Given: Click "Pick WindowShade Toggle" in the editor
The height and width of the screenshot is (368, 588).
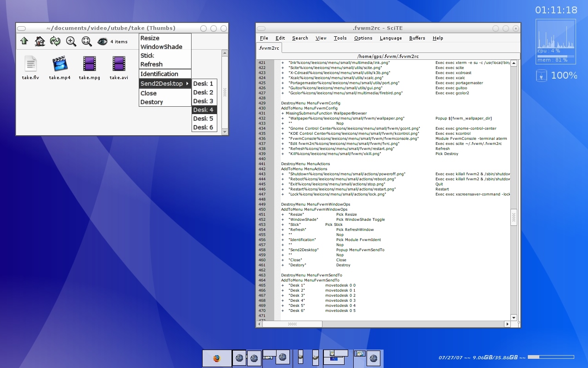Looking at the screenshot, I should click(361, 219).
